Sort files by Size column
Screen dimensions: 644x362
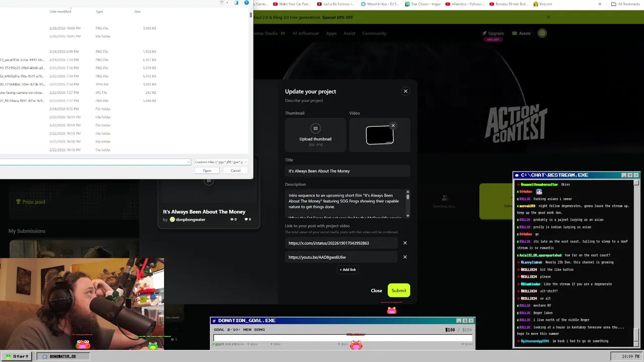coord(137,12)
